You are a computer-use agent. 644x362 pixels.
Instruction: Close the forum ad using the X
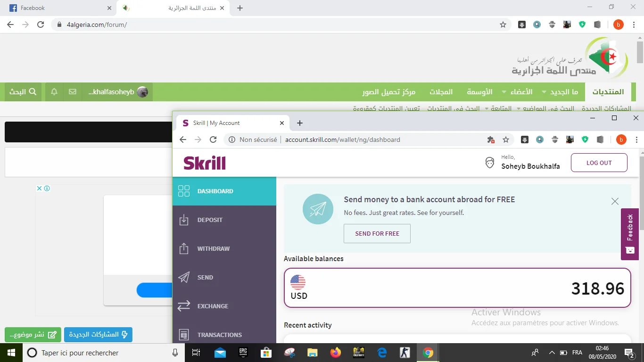[x=40, y=189]
